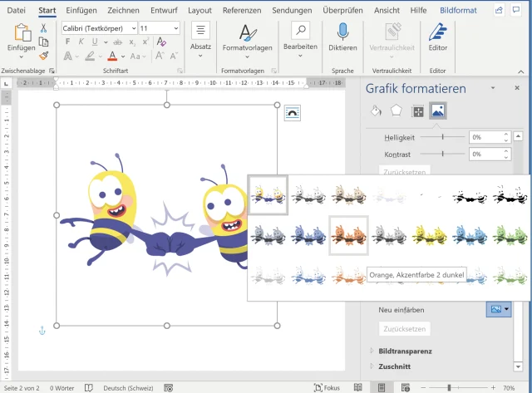Click the Diktieren microphone icon
The height and width of the screenshot is (393, 532).
point(342,36)
